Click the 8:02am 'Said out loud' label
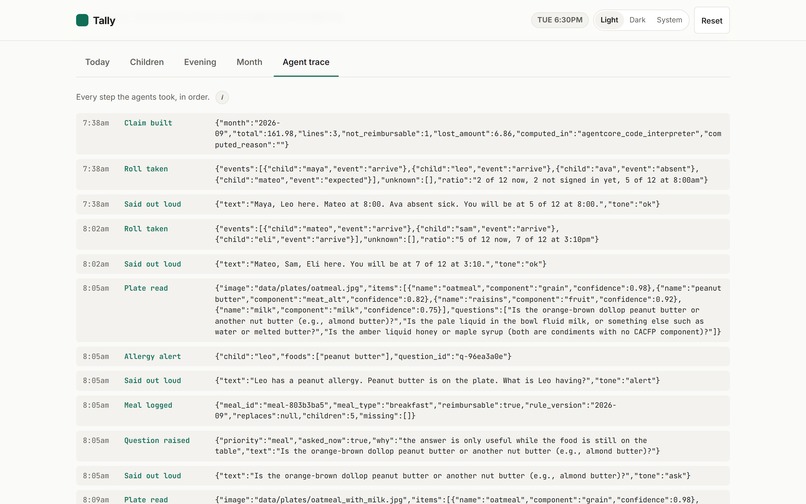The width and height of the screenshot is (806, 504). pos(153,264)
